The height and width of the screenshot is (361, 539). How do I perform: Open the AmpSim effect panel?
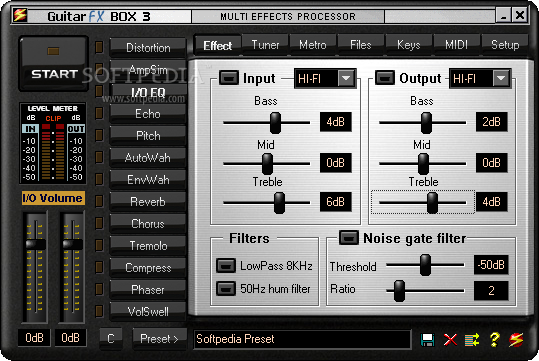148,70
